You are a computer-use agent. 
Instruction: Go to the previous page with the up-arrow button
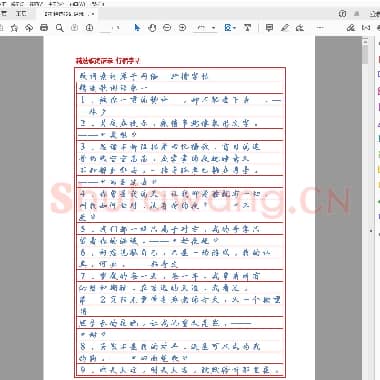pos(74,28)
